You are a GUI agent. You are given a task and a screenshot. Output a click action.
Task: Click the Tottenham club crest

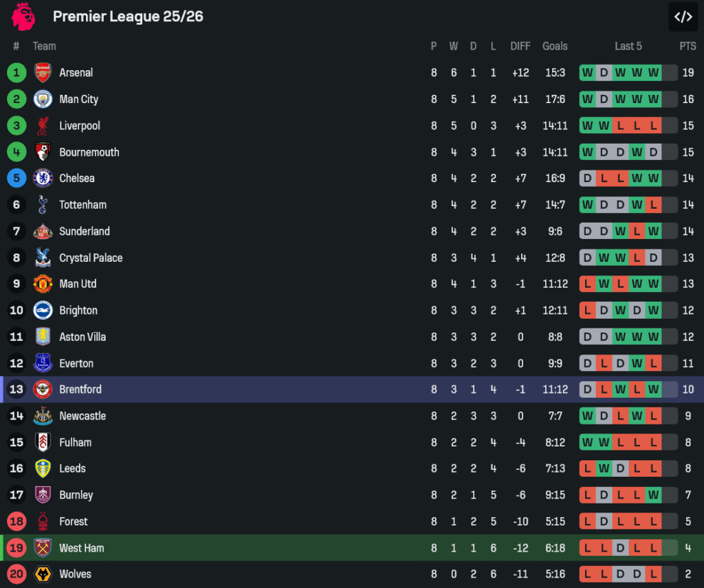(43, 205)
